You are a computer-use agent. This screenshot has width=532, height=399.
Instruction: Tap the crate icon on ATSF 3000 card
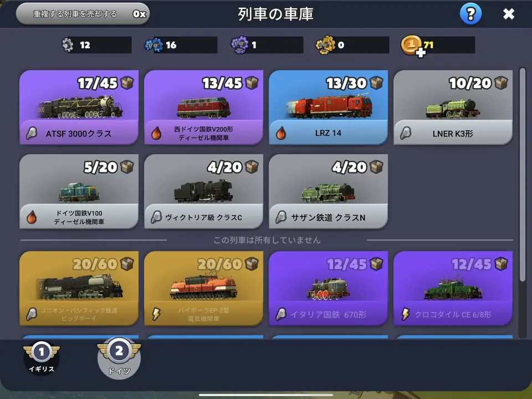click(x=127, y=83)
